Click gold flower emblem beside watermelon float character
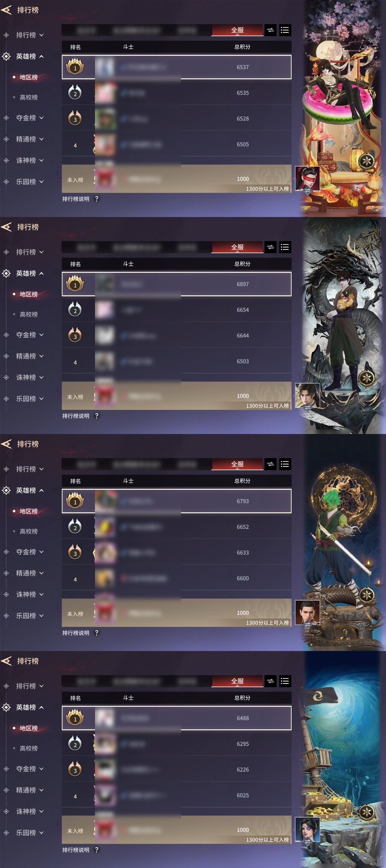 366,161
